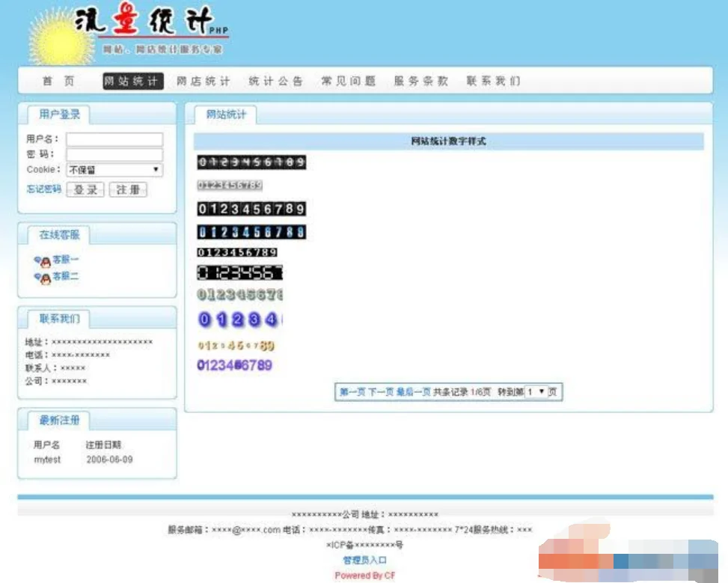This screenshot has width=728, height=583.
Task: Select the first black counter digit style
Action: coord(251,162)
